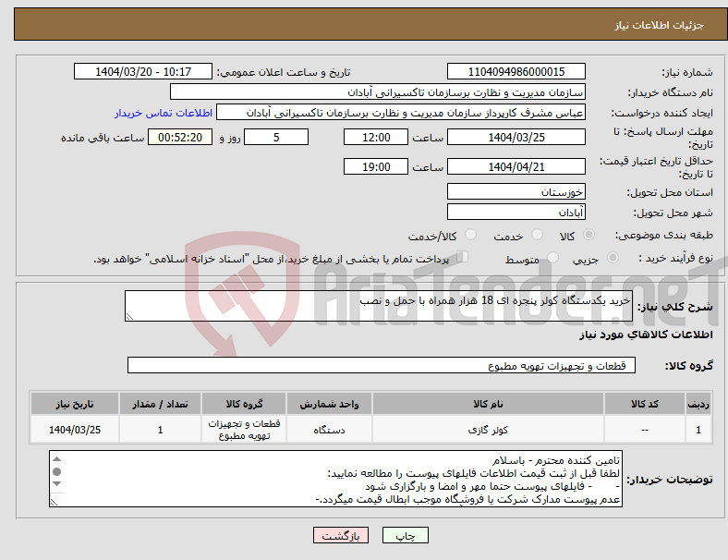The image size is (728, 560).
Task: Open the اطلاعات تماس خریدار link
Action: click(164, 113)
